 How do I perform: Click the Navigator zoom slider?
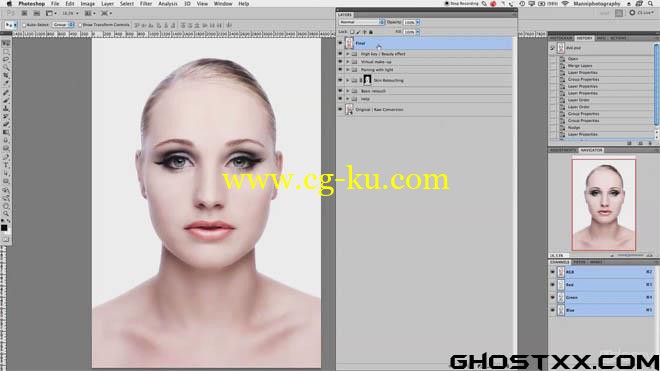coord(631,255)
